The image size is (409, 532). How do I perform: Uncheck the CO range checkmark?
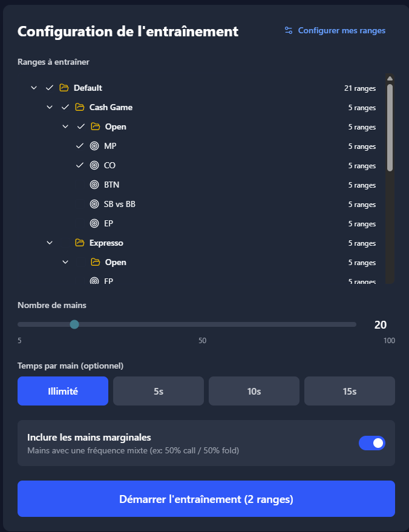pyautogui.click(x=80, y=166)
